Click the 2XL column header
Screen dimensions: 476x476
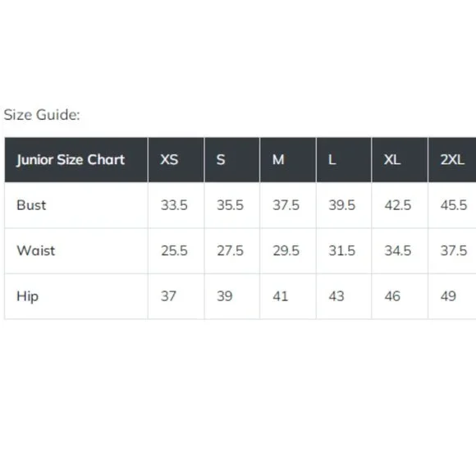tap(452, 160)
